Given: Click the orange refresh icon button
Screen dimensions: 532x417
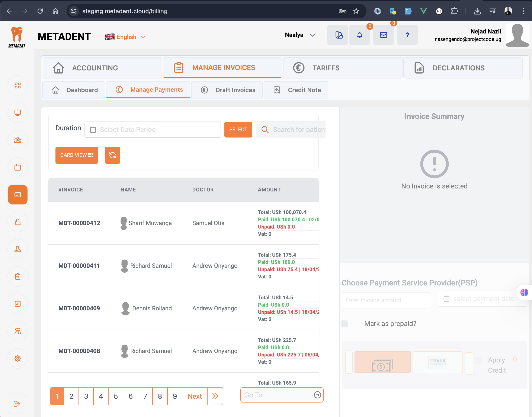Looking at the screenshot, I should [x=112, y=155].
